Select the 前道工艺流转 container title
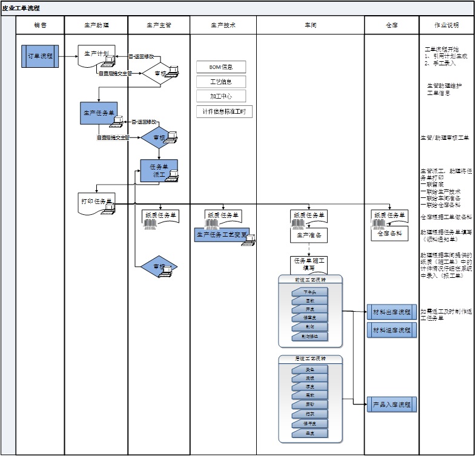This screenshot has height=457, width=476. (310, 280)
